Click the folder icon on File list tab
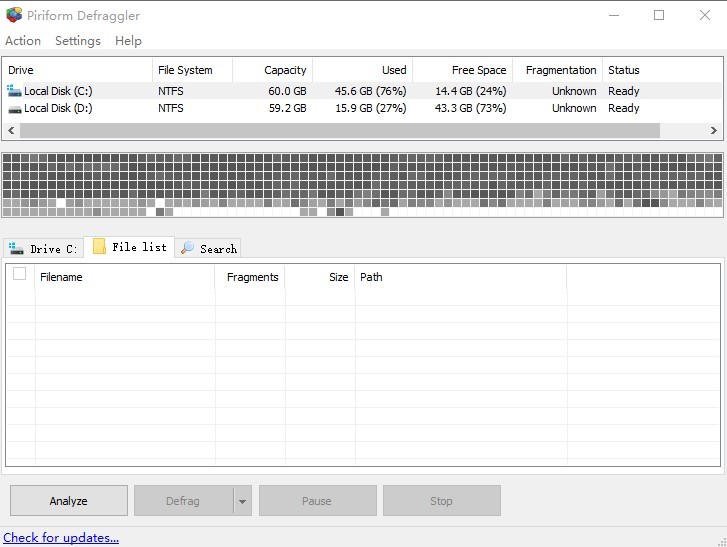This screenshot has height=547, width=727. (99, 246)
